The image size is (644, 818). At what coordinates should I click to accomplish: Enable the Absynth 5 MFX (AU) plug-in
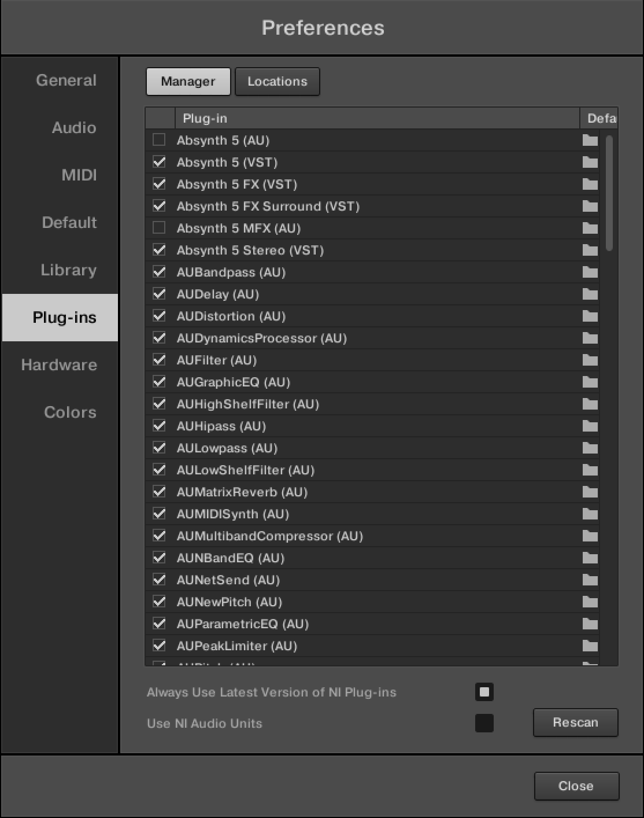click(x=159, y=227)
